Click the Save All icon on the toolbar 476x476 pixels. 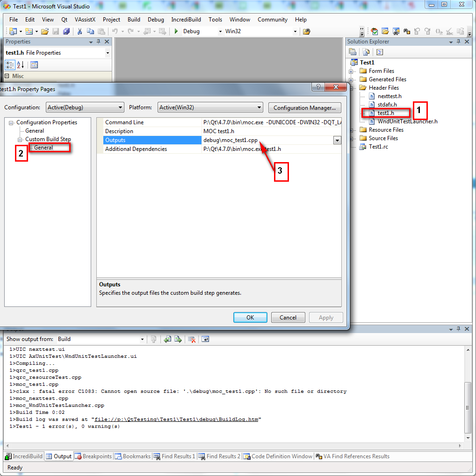pos(66,31)
